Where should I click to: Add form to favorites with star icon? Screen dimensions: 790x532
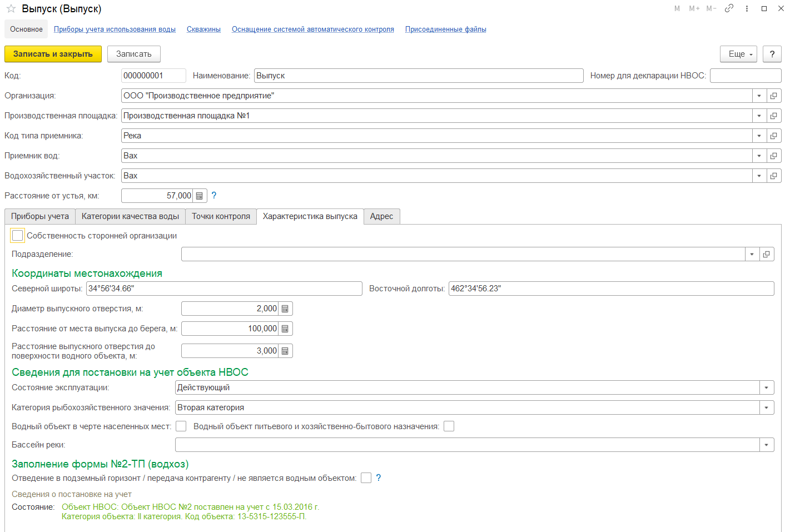click(11, 9)
